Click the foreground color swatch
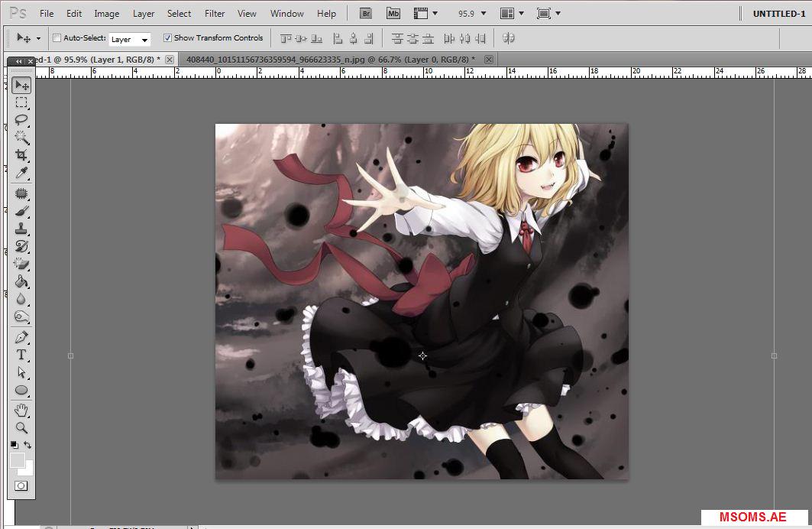Viewport: 812px width, 529px height. [x=17, y=459]
